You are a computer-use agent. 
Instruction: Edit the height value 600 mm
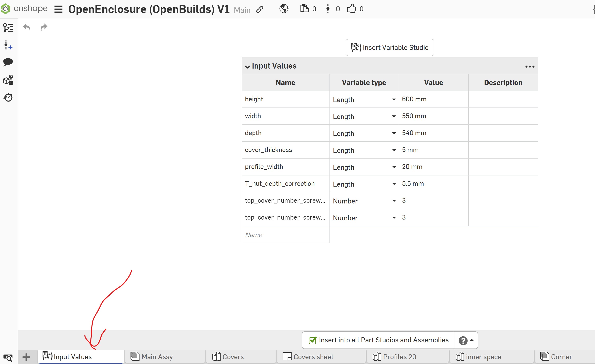[434, 99]
